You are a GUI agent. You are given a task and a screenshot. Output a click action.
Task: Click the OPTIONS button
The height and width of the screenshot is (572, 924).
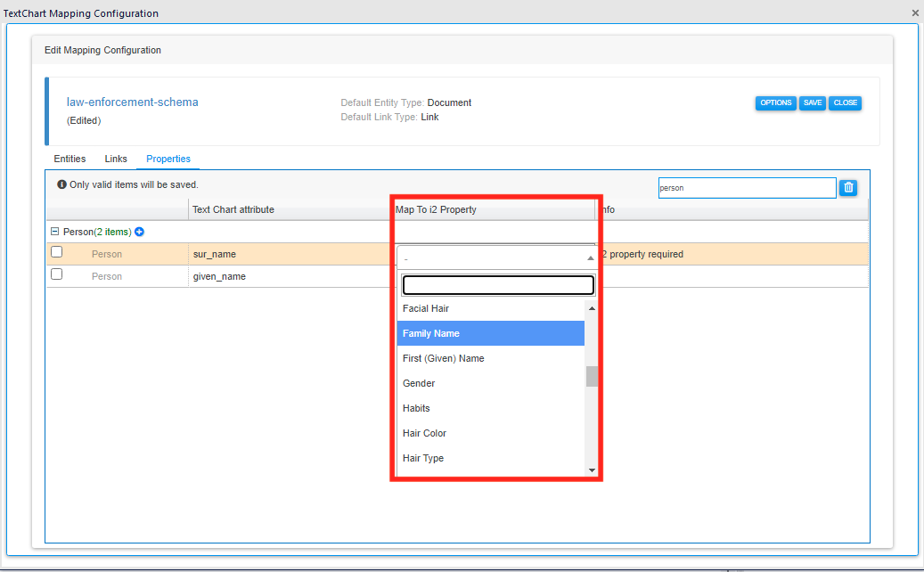(775, 103)
